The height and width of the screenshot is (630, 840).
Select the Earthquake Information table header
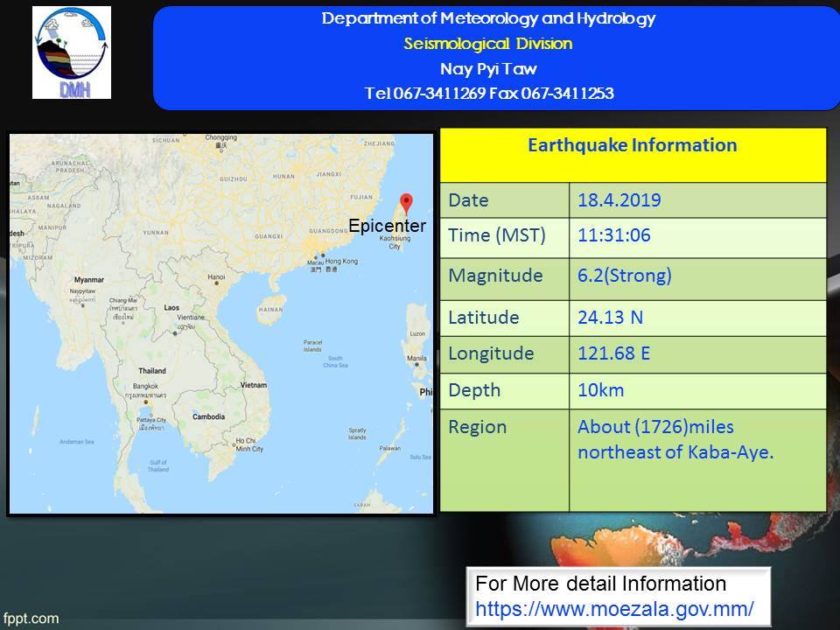[632, 145]
